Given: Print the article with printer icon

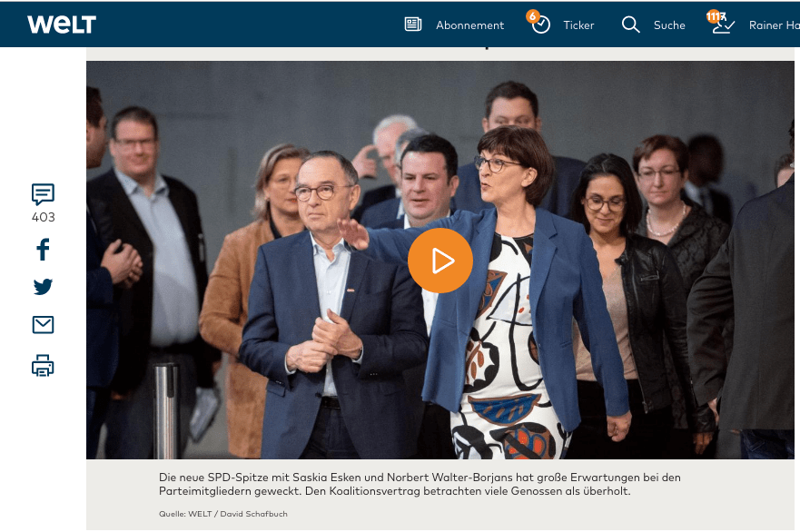Looking at the screenshot, I should click(43, 366).
